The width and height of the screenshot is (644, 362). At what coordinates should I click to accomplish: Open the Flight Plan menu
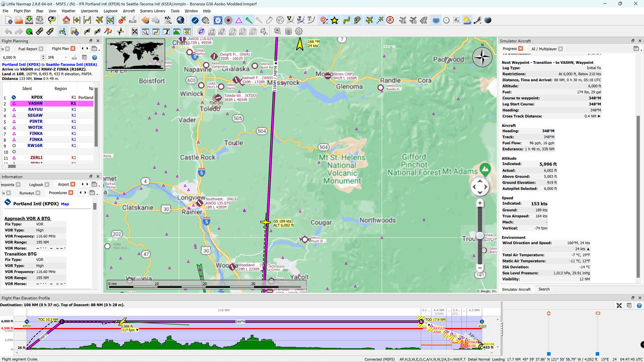point(22,11)
